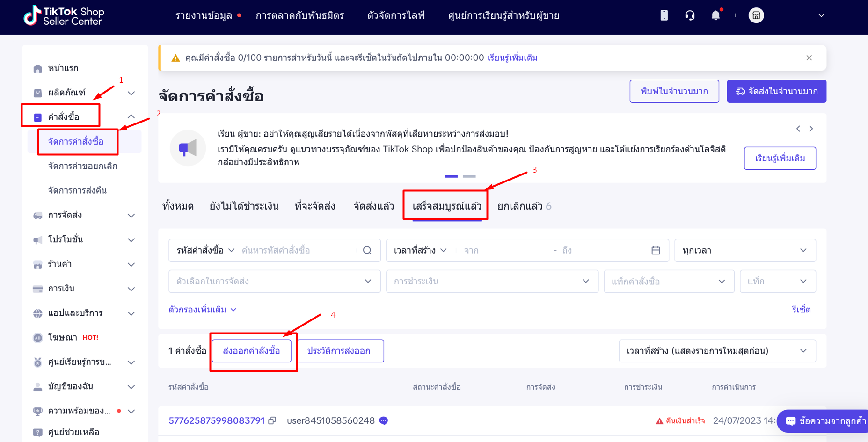Open the ทุกเวลา time range dropdown
This screenshot has width=868, height=442.
pyautogui.click(x=745, y=250)
